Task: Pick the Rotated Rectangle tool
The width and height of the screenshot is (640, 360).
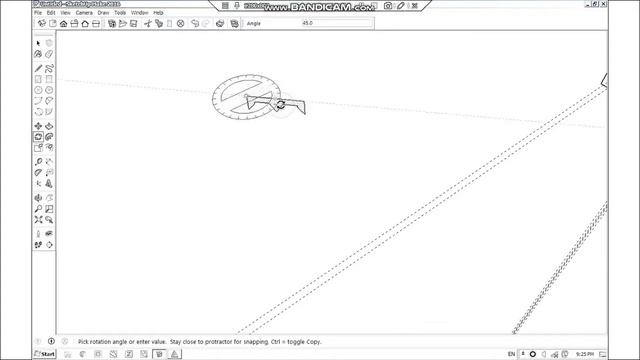Action: tap(49, 79)
